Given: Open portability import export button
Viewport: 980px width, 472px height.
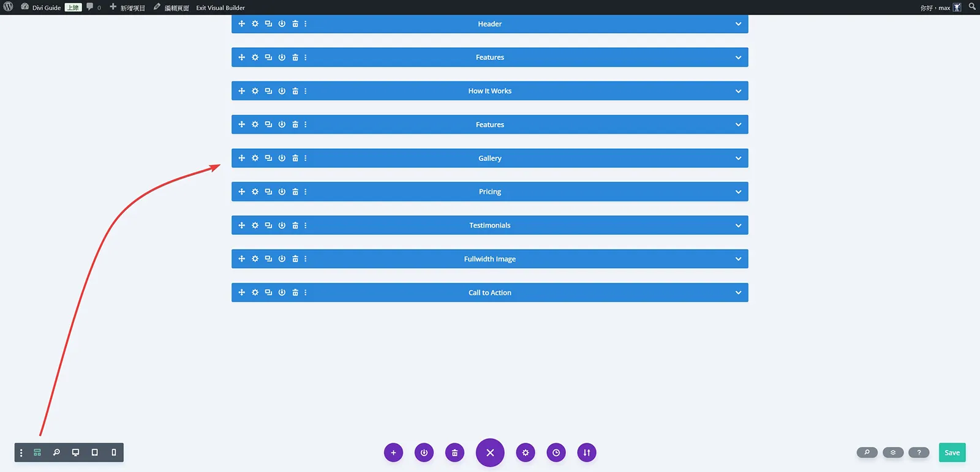Looking at the screenshot, I should point(587,453).
